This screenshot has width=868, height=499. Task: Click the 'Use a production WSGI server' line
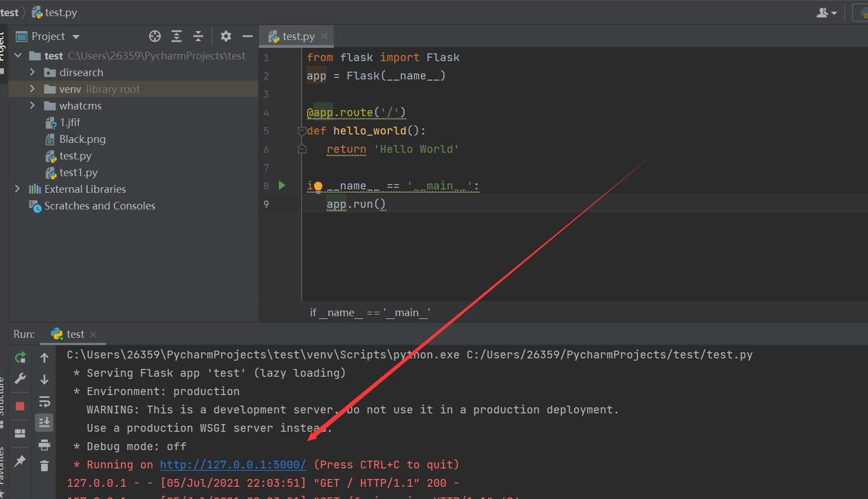(209, 428)
